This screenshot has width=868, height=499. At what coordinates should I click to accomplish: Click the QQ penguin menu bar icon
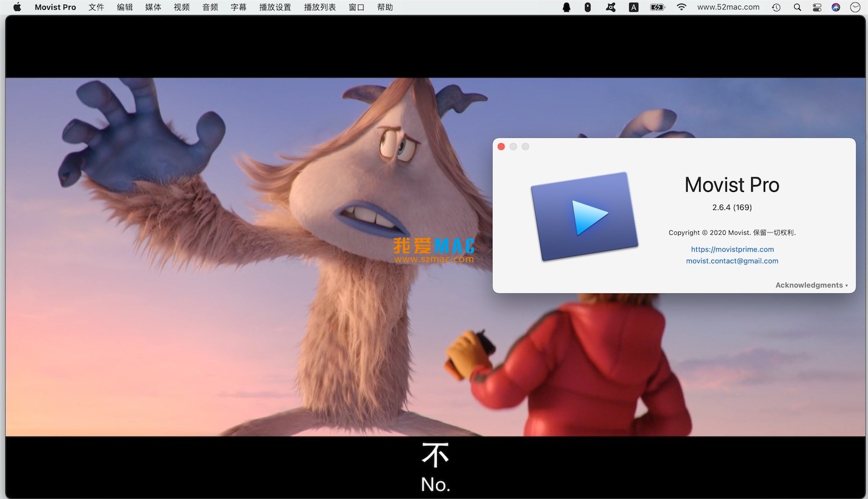(x=567, y=7)
